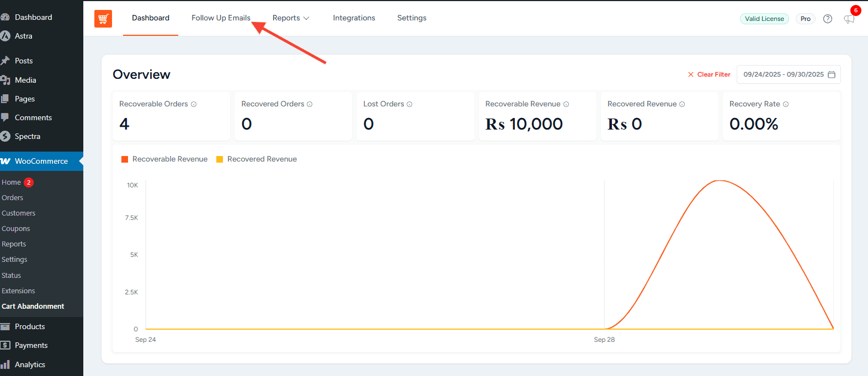Click the info icon beside Recovered Orders
Image resolution: width=868 pixels, height=376 pixels.
click(x=310, y=104)
